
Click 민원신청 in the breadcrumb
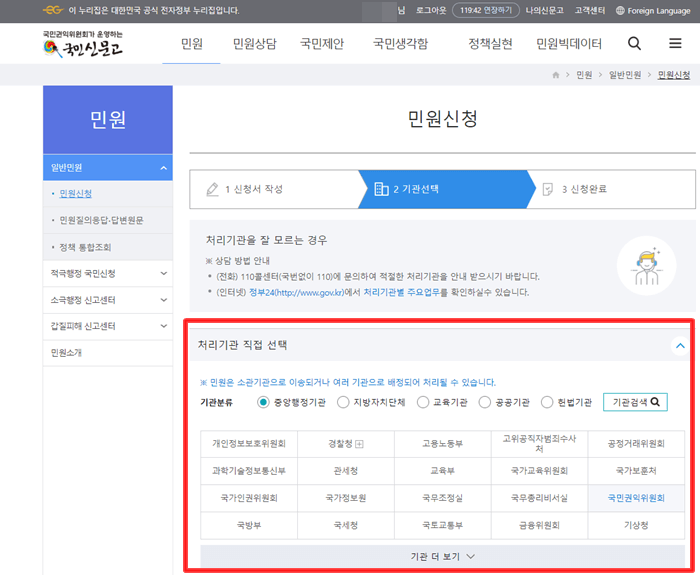click(674, 75)
